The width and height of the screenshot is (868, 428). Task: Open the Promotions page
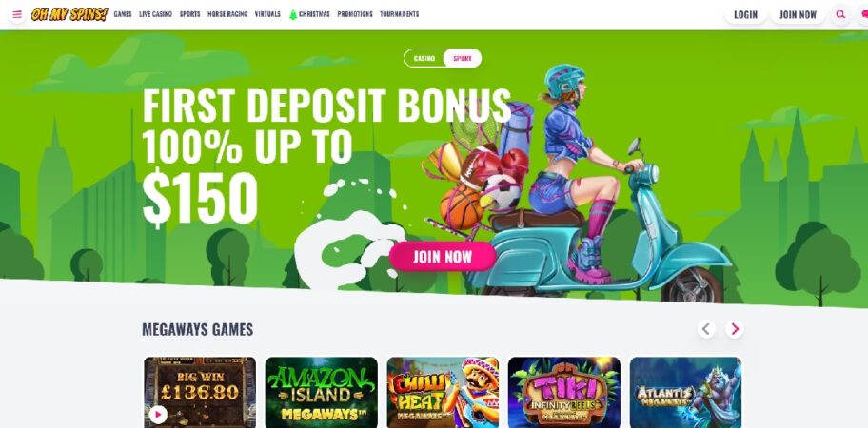tap(355, 14)
